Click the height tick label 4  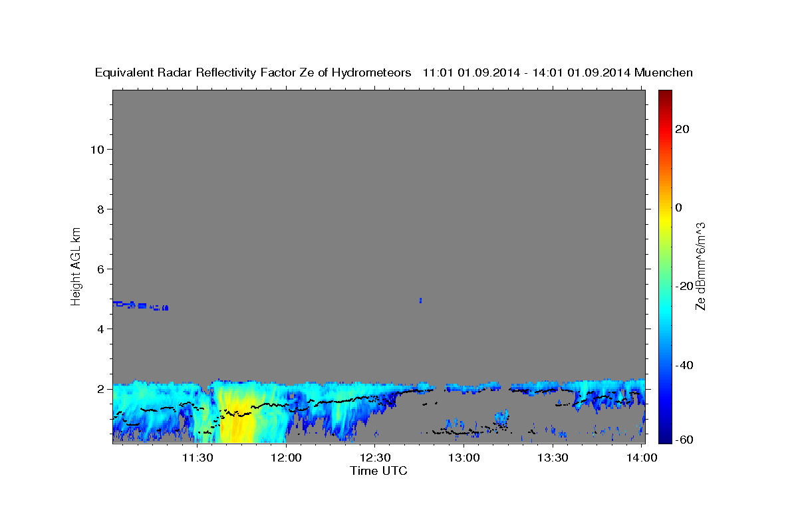tap(100, 329)
